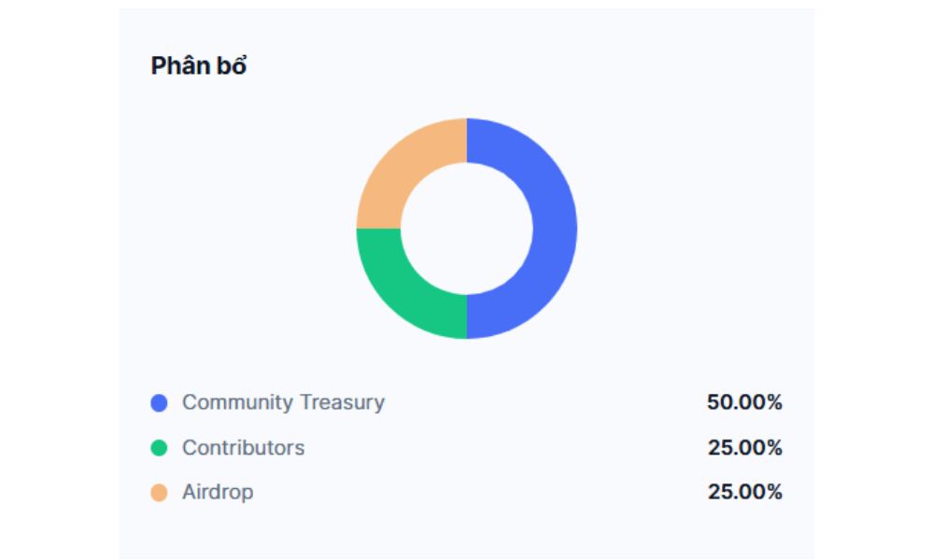The width and height of the screenshot is (934, 560).
Task: Click the Phân bổ heading
Action: 198,66
